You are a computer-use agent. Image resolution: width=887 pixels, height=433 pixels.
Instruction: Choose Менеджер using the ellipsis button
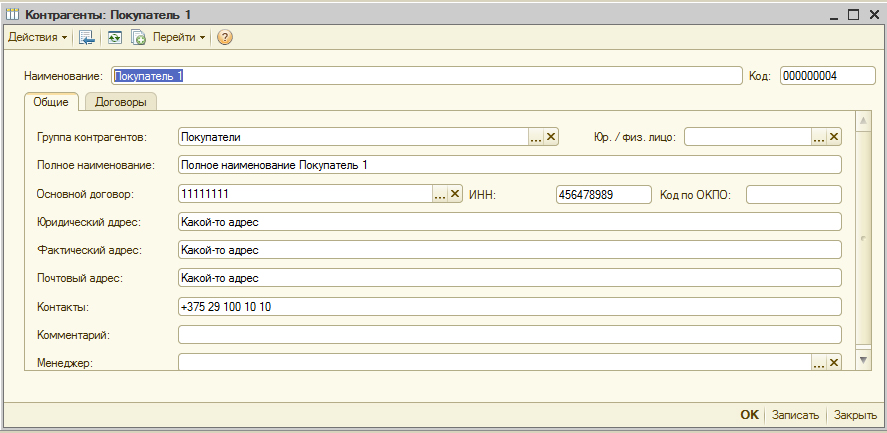pos(819,363)
